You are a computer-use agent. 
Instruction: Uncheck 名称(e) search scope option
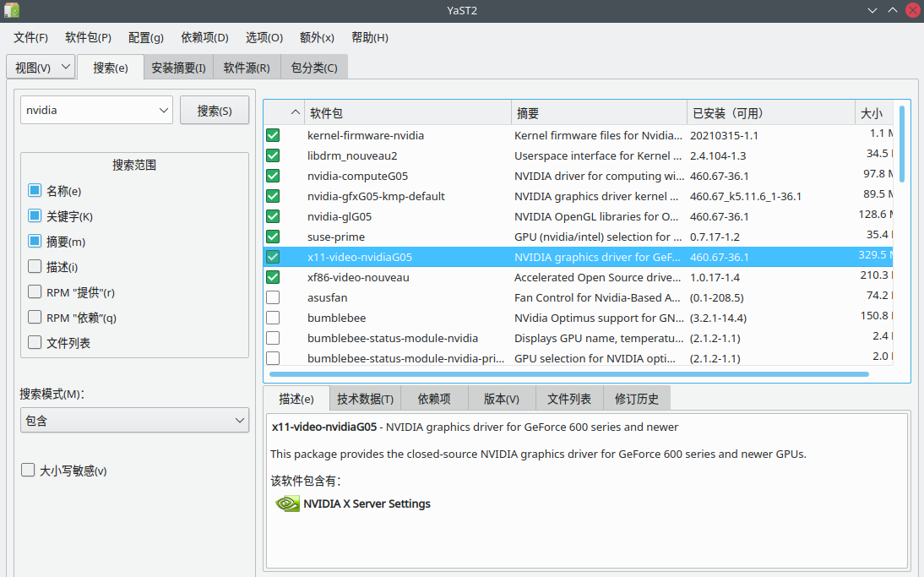[x=35, y=190]
